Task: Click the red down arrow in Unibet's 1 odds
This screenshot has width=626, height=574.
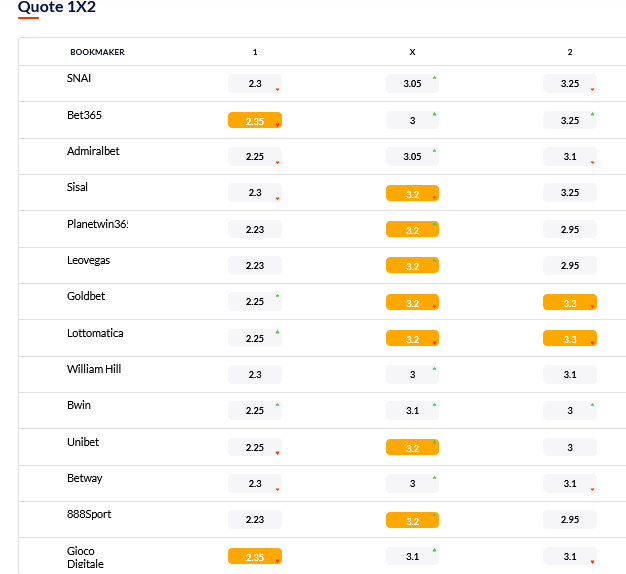Action: [x=277, y=453]
